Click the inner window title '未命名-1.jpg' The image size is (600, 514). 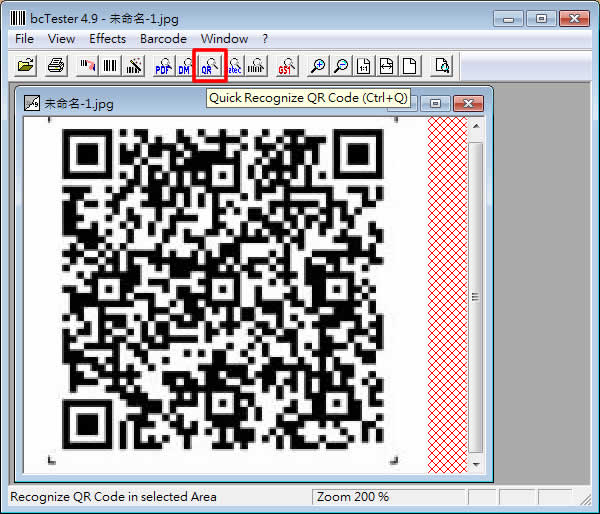click(79, 104)
